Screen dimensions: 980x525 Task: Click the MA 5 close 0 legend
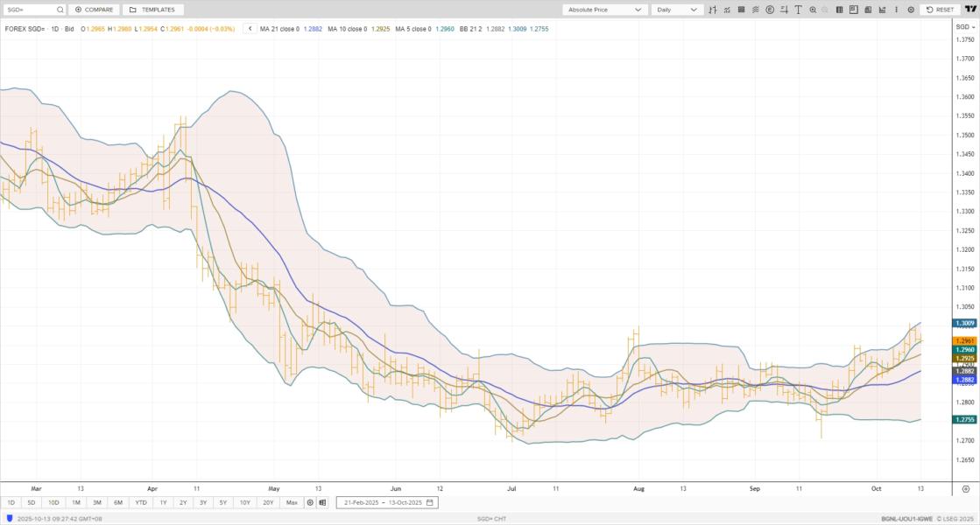413,29
